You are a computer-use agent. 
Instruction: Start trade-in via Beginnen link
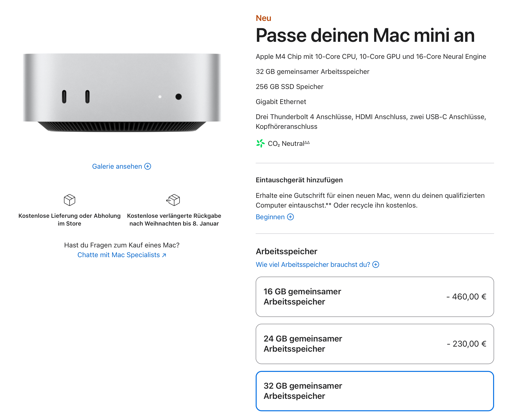[x=270, y=217]
